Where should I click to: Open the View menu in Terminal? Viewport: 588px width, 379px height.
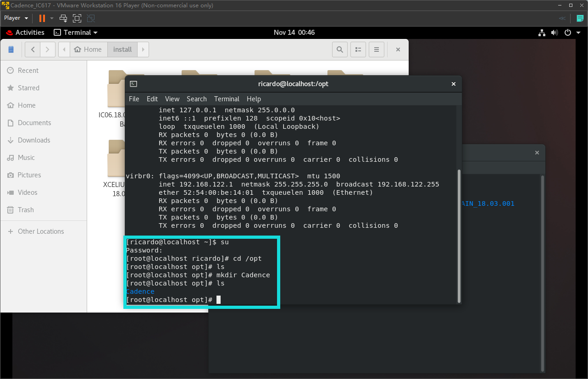(172, 99)
